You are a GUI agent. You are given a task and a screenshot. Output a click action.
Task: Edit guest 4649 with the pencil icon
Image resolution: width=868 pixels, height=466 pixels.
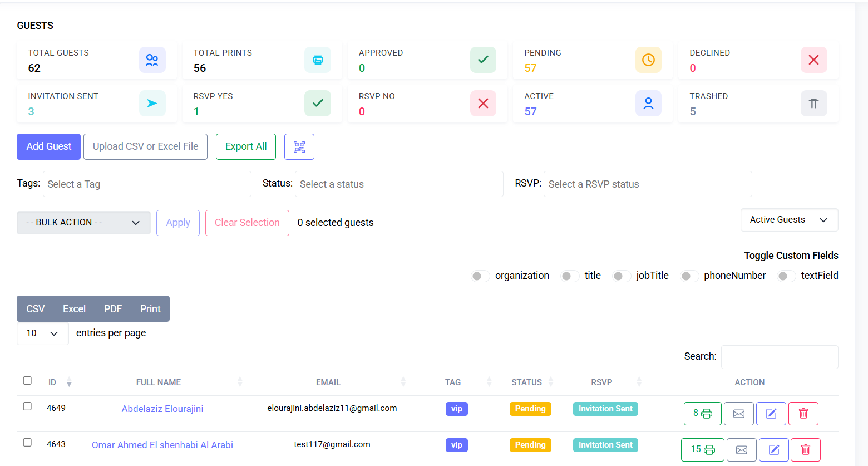point(771,414)
